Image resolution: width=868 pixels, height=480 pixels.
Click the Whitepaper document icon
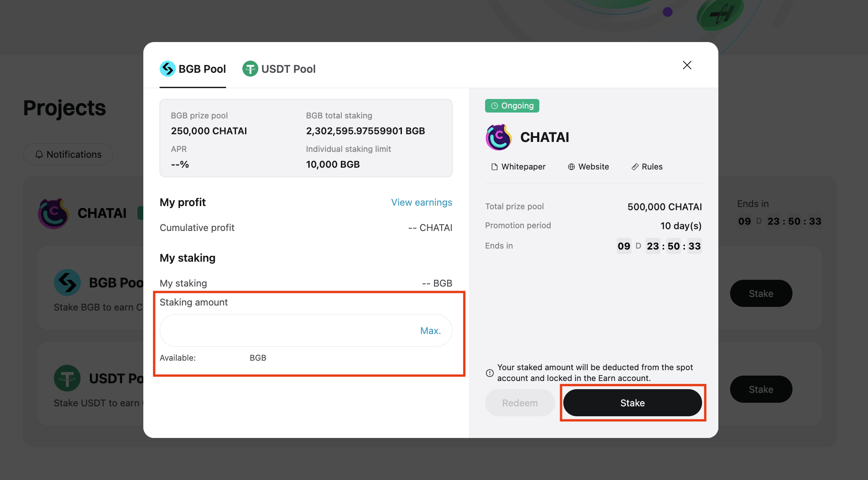495,167
